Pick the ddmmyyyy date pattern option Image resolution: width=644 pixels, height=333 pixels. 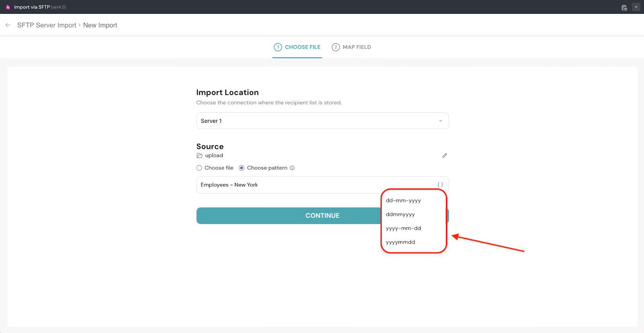point(400,214)
